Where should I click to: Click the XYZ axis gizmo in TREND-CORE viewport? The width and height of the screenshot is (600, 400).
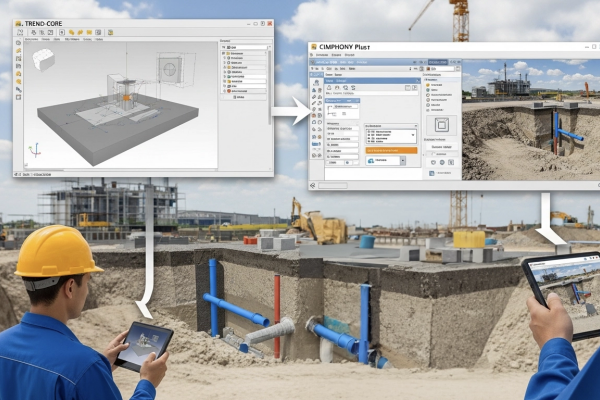pyautogui.click(x=34, y=151)
